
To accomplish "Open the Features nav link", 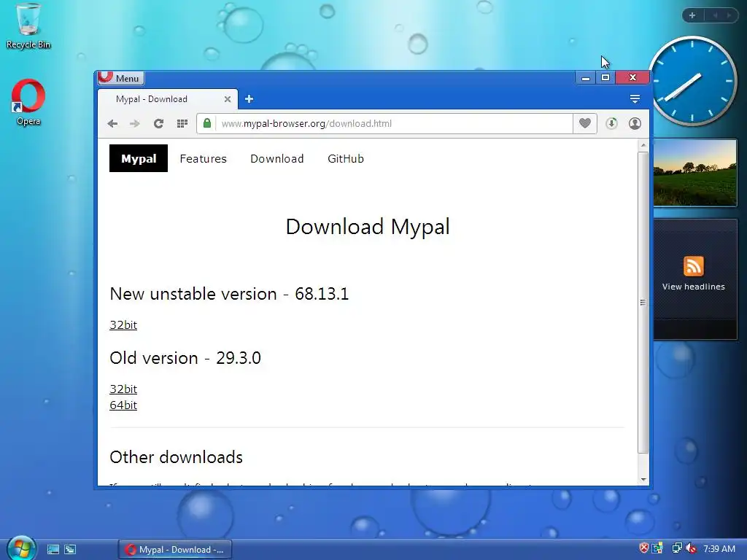I will (203, 158).
